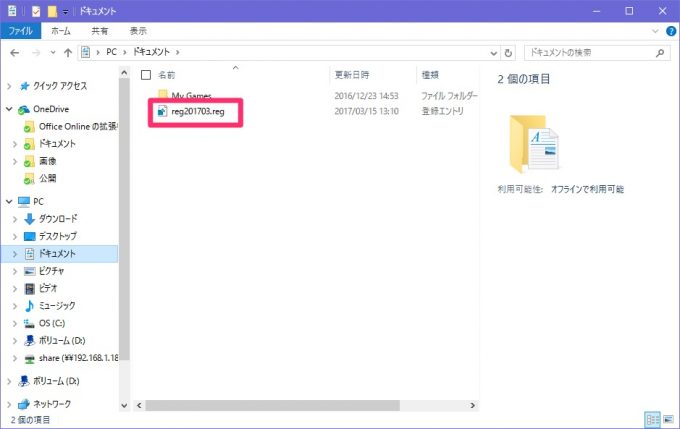
Task: Open recent locations dropdown next to arrows
Action: coord(52,52)
